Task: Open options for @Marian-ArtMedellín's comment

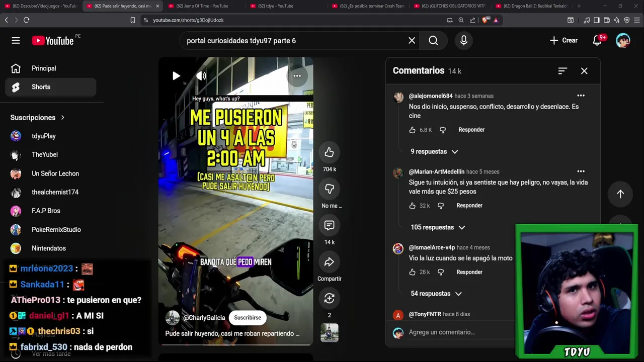Action: 581,171
